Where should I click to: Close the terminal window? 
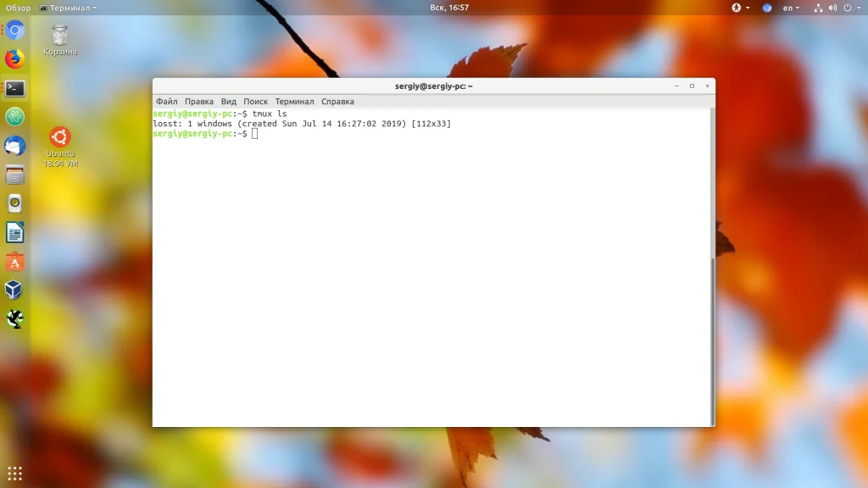pos(707,86)
